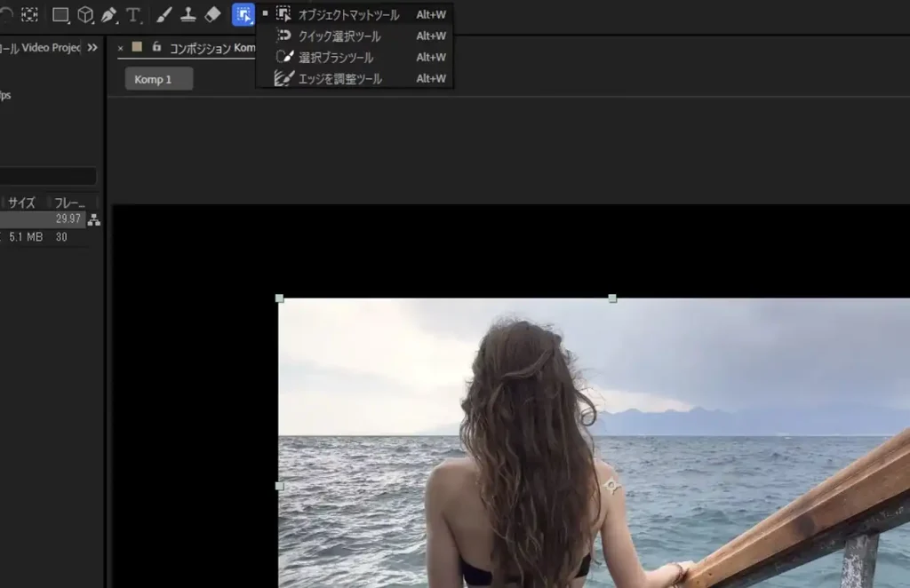
Task: Toggle the lock icon on the composition tab
Action: click(x=156, y=47)
